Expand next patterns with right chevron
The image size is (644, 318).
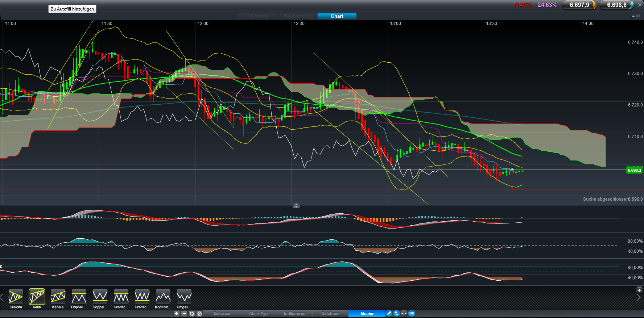click(x=639, y=297)
